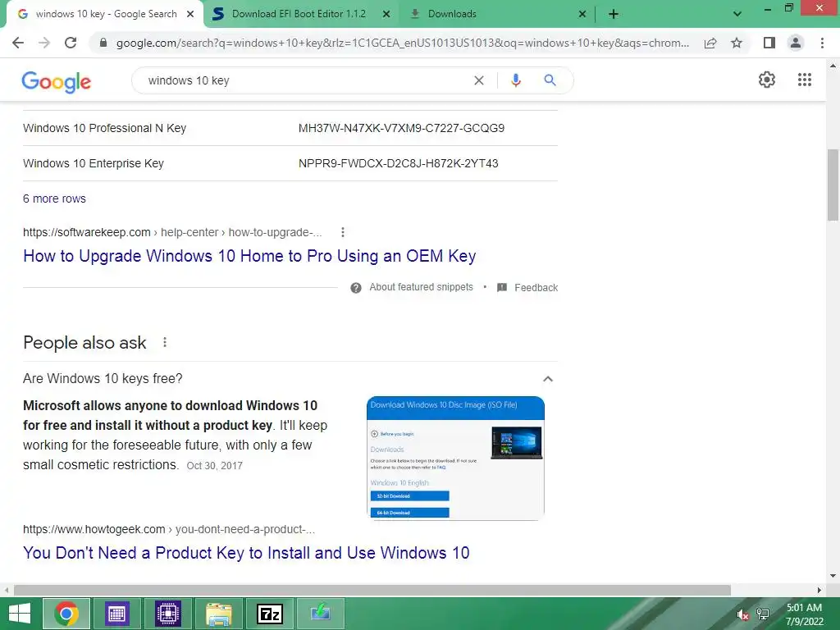Submit search with magnifier icon

550,80
